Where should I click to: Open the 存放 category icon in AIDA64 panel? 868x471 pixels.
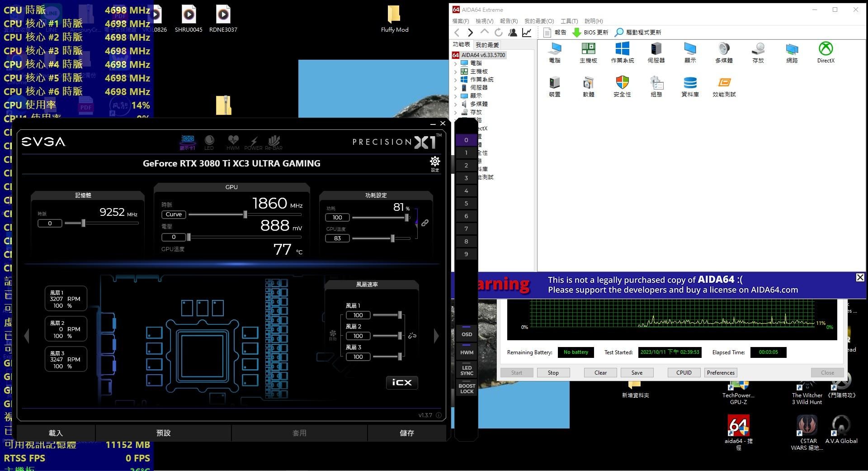[x=758, y=52]
